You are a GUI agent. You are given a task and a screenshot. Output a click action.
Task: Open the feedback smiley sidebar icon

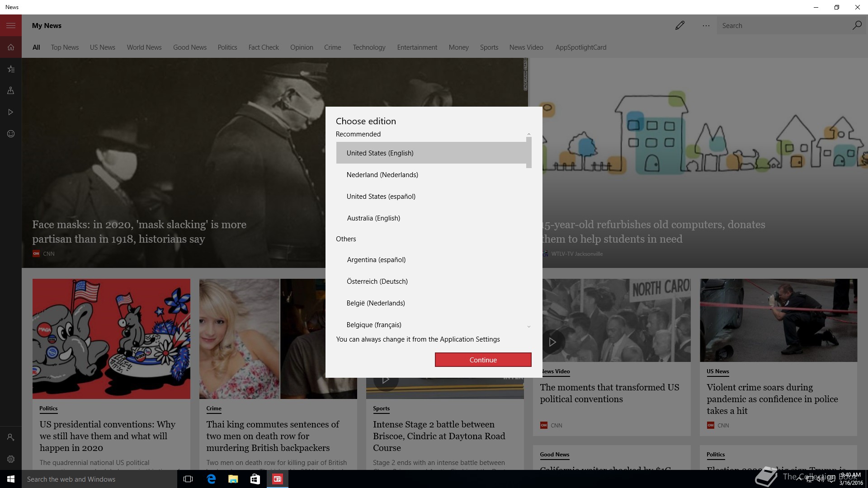[x=11, y=134]
